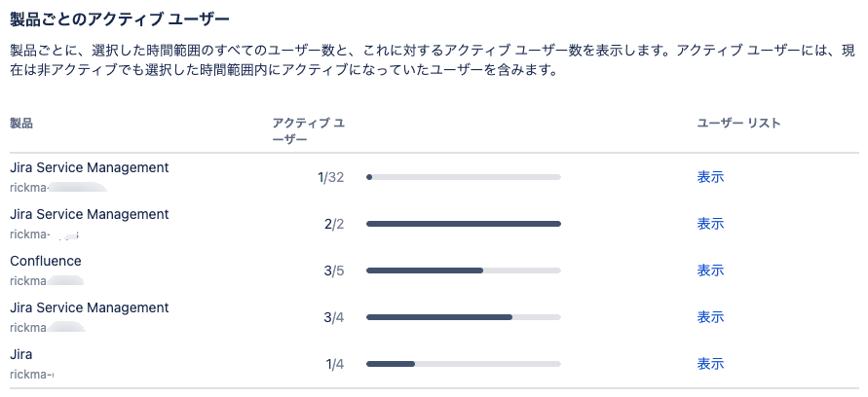The height and width of the screenshot is (397, 868).
Task: Click the アクティブ ユーザー column header
Action: pos(309,131)
